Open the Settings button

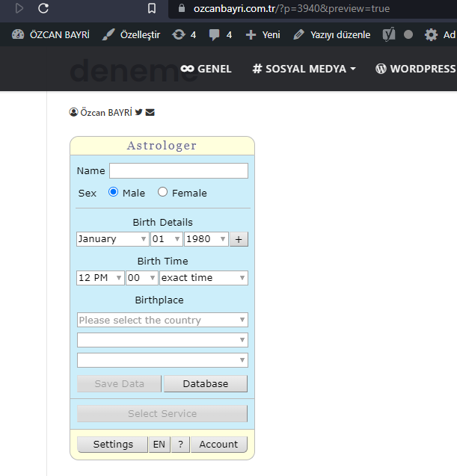[113, 445]
